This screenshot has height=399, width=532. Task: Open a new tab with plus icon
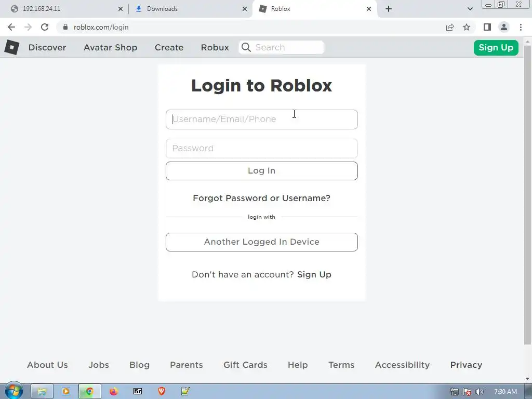389,9
